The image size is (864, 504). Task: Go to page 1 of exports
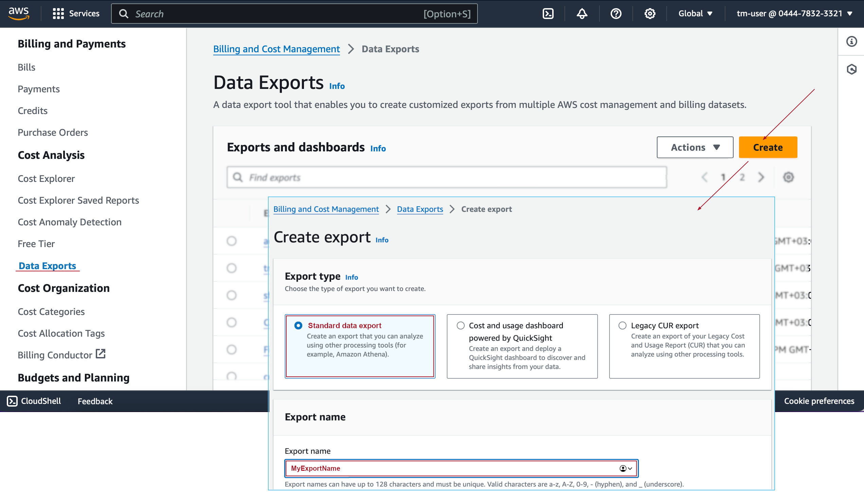click(723, 177)
